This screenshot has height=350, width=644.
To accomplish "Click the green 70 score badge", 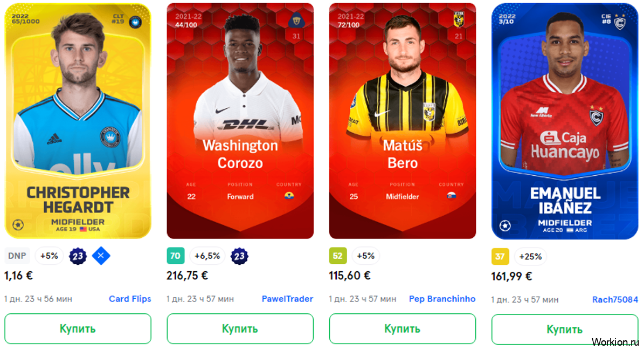I will click(175, 256).
